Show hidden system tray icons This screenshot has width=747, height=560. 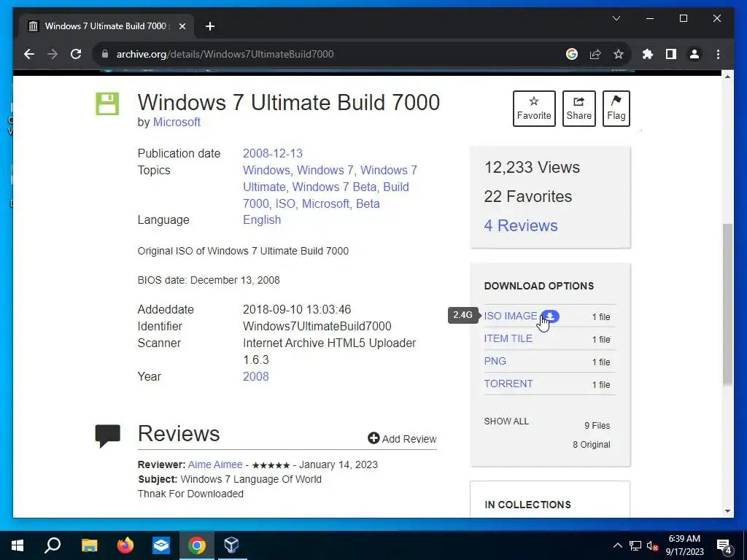[617, 545]
